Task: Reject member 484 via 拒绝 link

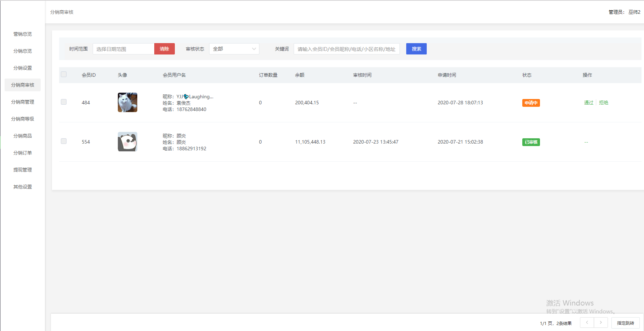Action: click(603, 103)
